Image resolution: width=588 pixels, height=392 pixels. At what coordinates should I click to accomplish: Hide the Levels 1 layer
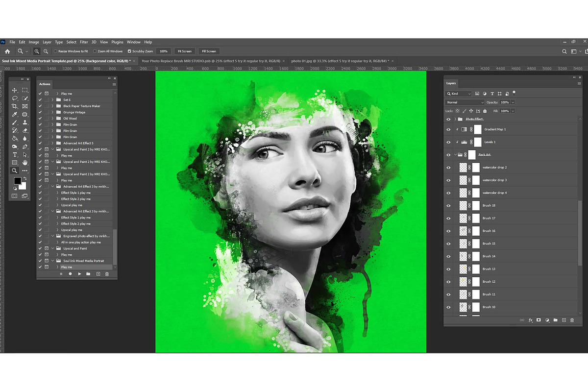coord(448,142)
